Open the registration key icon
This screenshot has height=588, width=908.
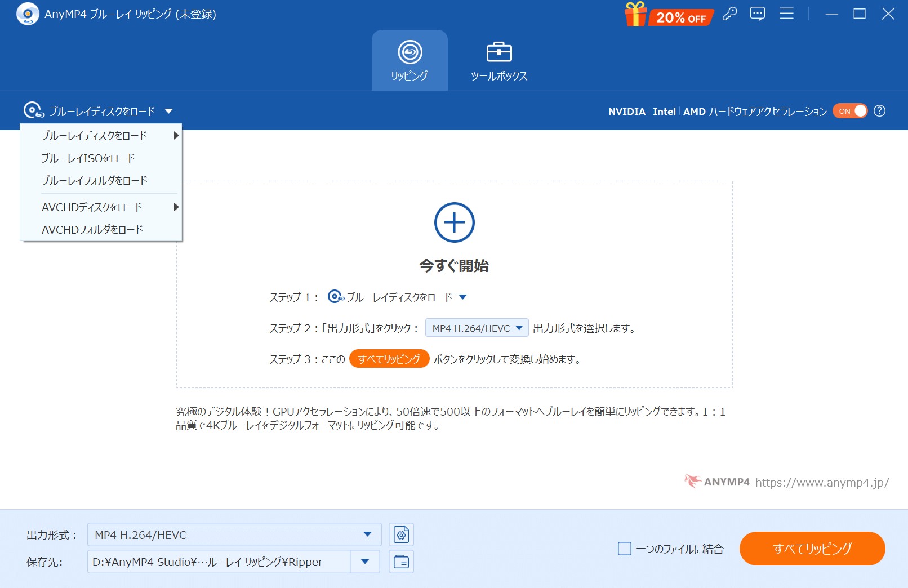pyautogui.click(x=730, y=14)
